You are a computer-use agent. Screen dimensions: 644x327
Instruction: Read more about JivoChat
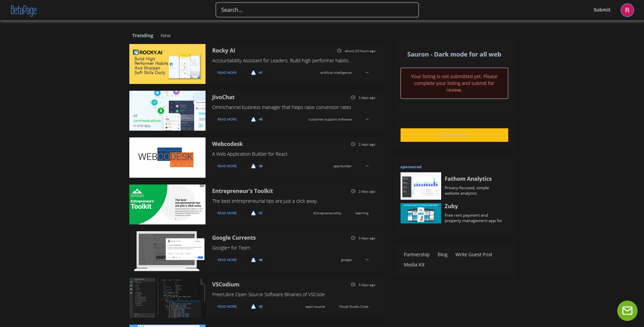tap(227, 119)
